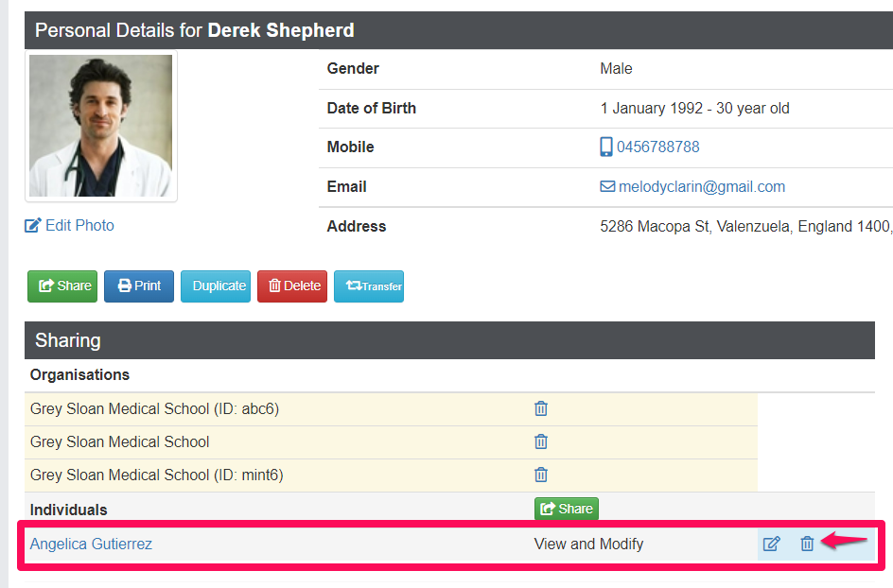Delete sharing with Grey Sloan Medical School abc6
Screen dimensions: 893x588
click(x=541, y=408)
